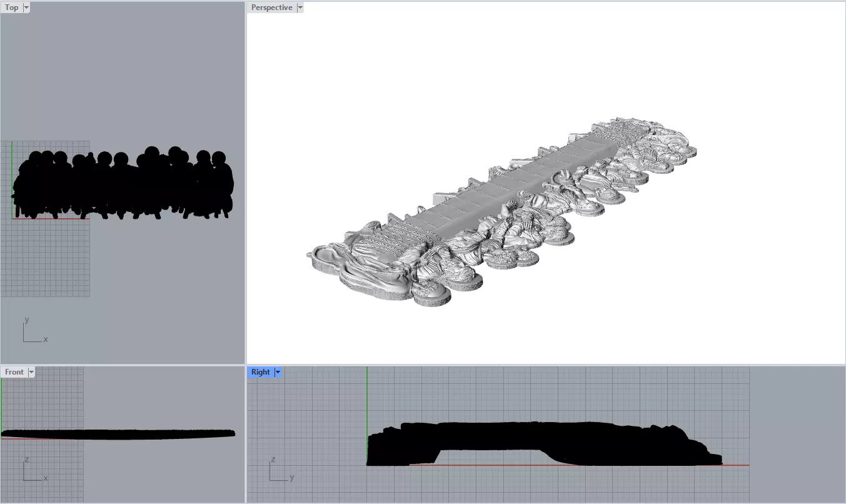Click the z-y axis indicator in Right viewport
846x504 pixels.
pos(281,469)
